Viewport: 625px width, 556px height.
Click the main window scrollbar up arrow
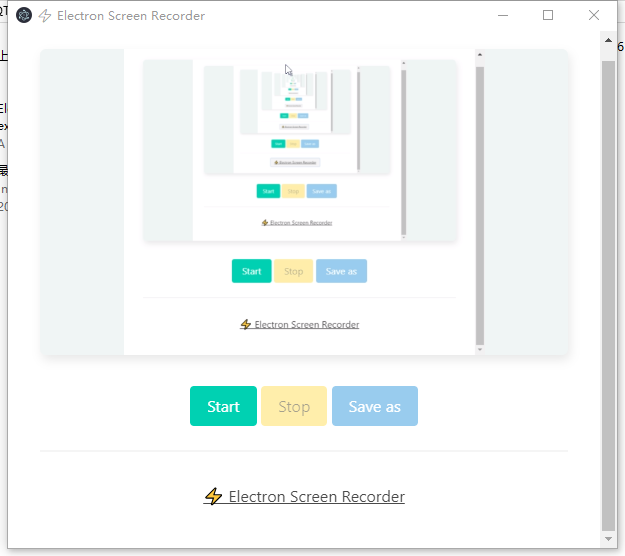[x=608, y=40]
